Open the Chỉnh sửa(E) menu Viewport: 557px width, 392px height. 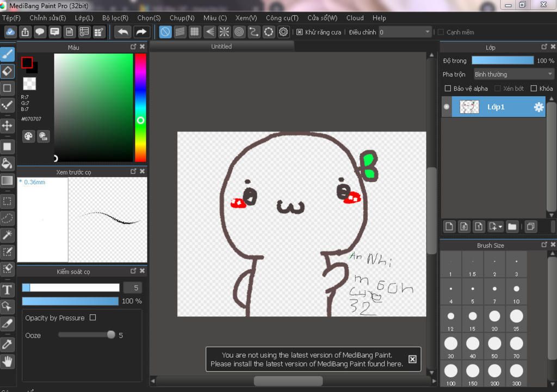click(x=48, y=18)
